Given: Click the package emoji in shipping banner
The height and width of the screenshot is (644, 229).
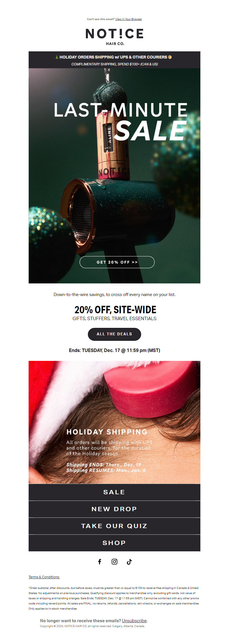Looking at the screenshot, I should point(170,57).
